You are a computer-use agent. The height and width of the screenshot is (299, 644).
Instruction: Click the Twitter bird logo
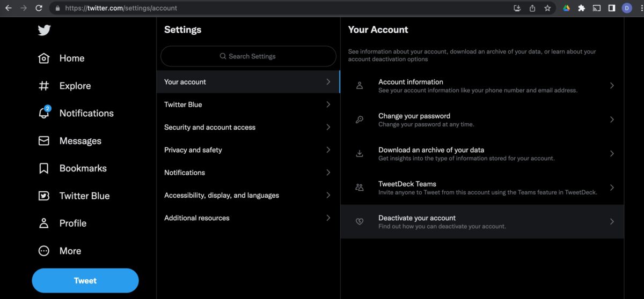tap(44, 31)
